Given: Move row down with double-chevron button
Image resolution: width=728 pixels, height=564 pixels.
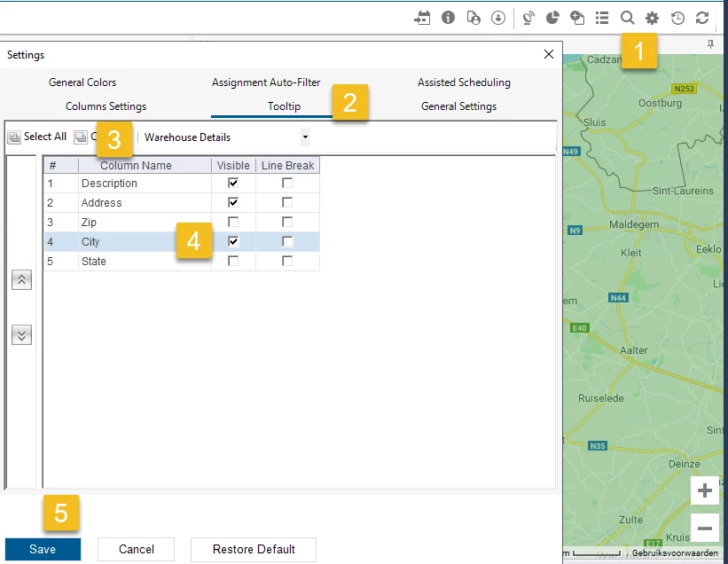Looking at the screenshot, I should [x=21, y=335].
